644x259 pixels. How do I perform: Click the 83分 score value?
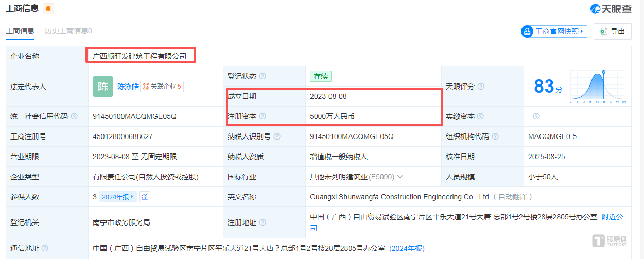(548, 87)
